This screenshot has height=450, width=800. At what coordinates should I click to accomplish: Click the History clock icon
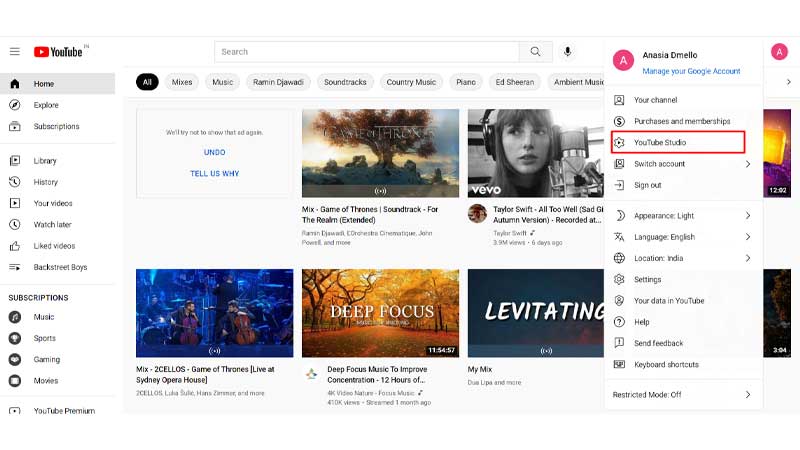pos(15,182)
